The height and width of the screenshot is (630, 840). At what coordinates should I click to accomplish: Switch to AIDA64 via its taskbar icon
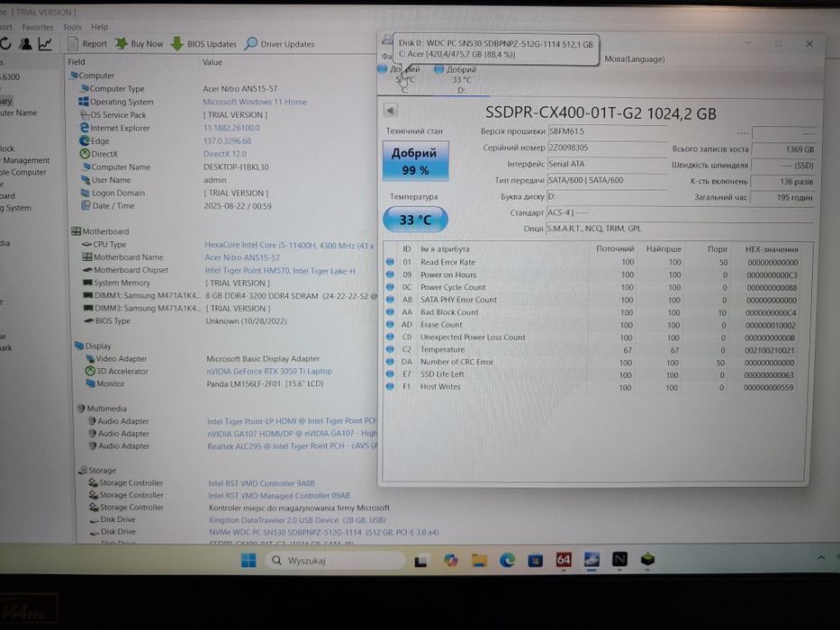tap(564, 561)
